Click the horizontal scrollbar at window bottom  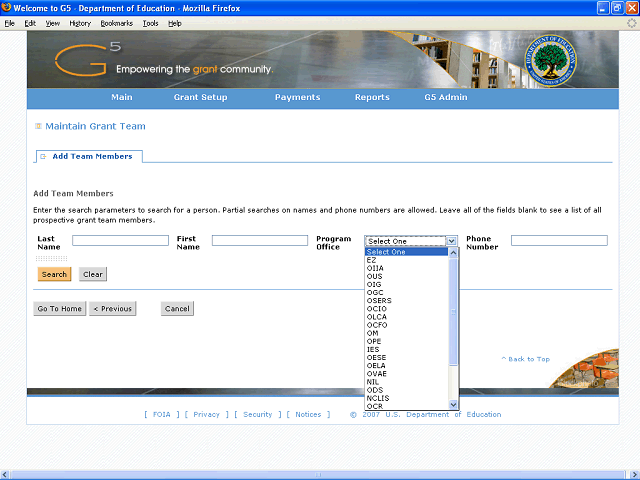[x=318, y=475]
